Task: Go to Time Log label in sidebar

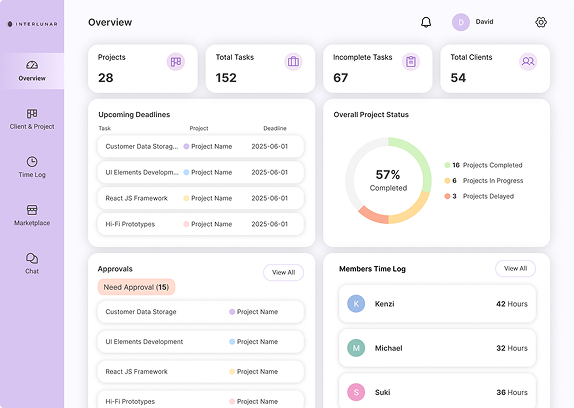Action: click(x=32, y=175)
